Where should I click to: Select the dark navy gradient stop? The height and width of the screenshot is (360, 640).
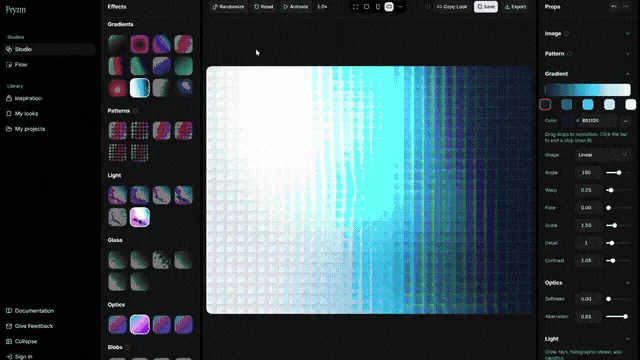(545, 104)
